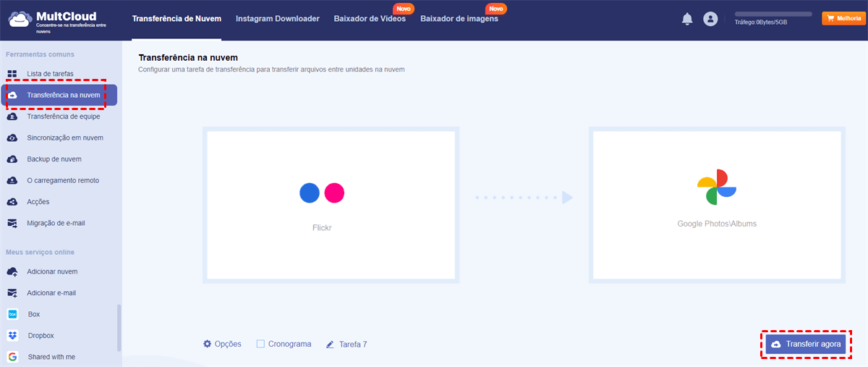Click Adicionar nuvem link
This screenshot has height=367, width=868.
[52, 271]
